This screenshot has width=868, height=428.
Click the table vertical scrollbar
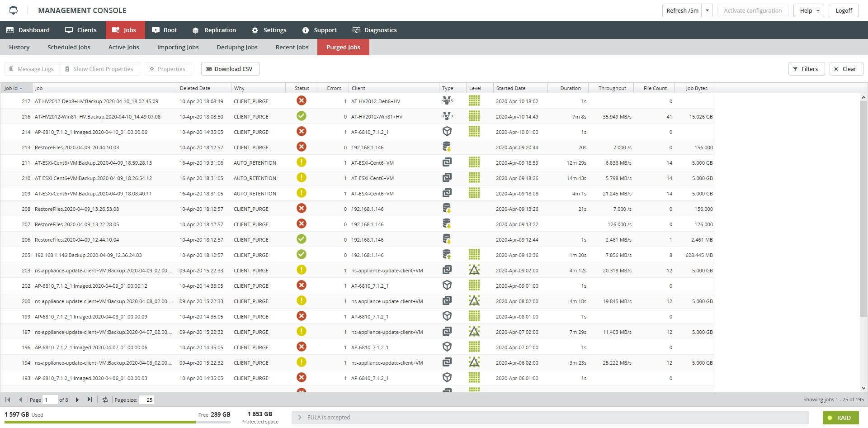pyautogui.click(x=864, y=208)
